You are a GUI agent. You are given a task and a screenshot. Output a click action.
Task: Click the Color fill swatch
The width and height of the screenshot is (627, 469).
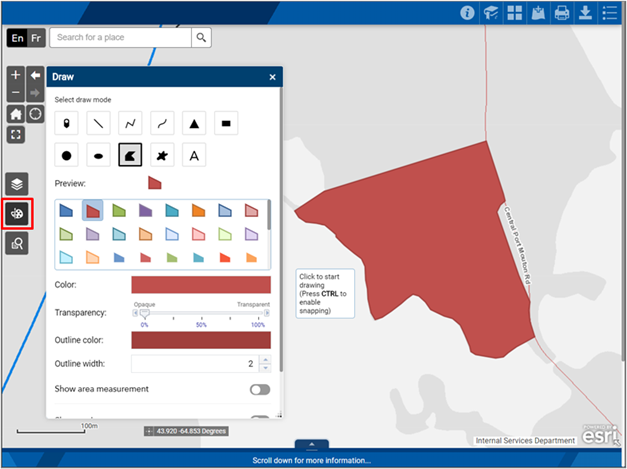(x=201, y=285)
